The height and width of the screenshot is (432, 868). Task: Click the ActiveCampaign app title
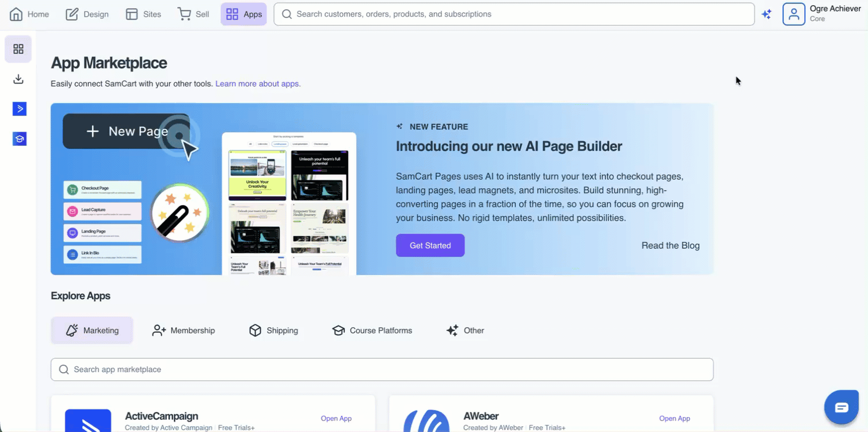tap(162, 416)
